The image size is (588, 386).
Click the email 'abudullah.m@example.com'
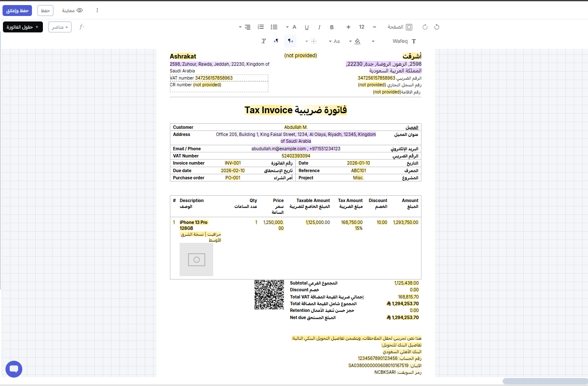[x=279, y=149]
